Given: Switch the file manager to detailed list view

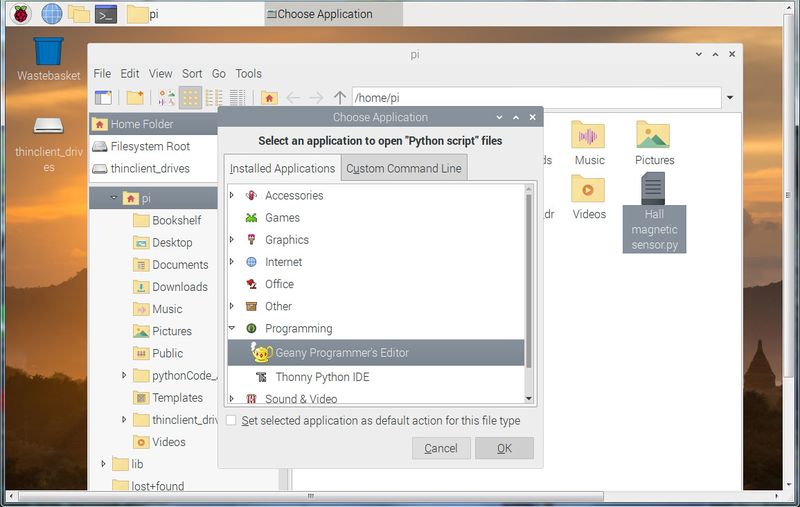Looking at the screenshot, I should (237, 97).
